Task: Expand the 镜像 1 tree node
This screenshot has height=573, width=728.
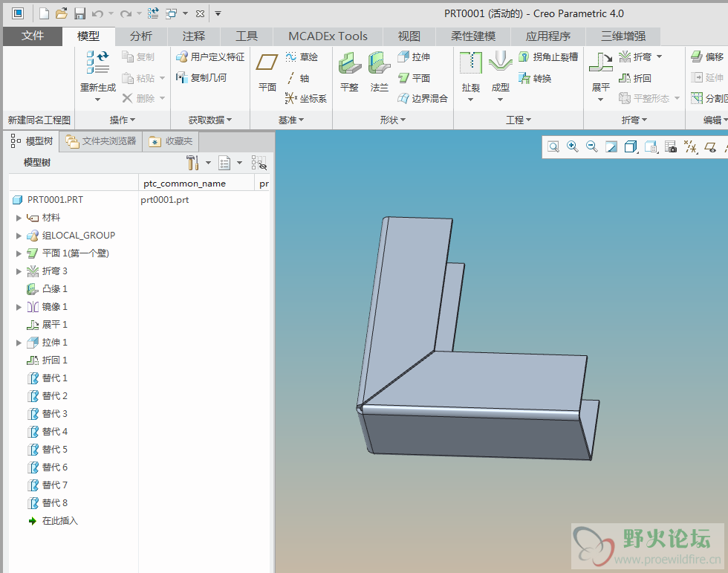Action: [x=19, y=307]
